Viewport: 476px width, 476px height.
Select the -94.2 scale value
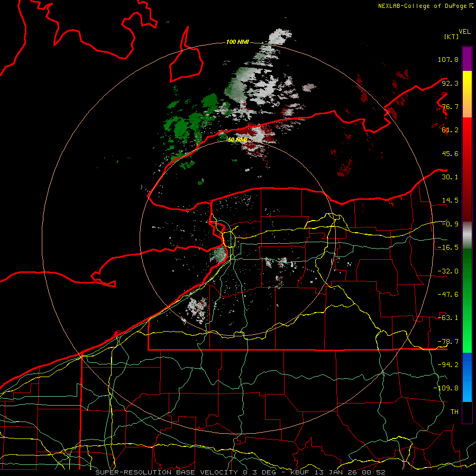pos(448,365)
